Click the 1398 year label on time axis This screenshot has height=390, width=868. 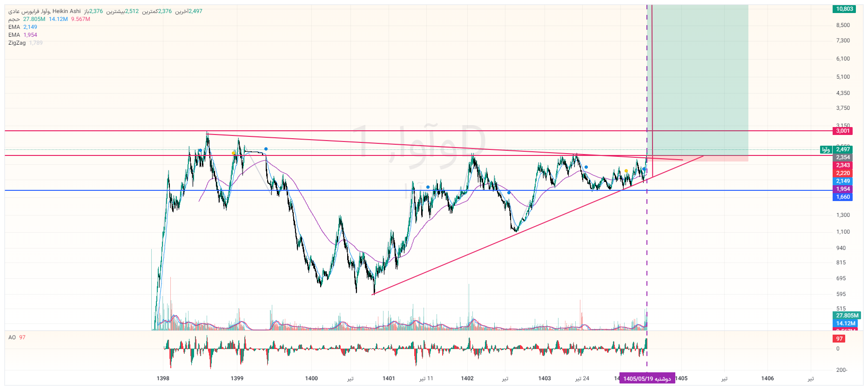[x=163, y=378]
